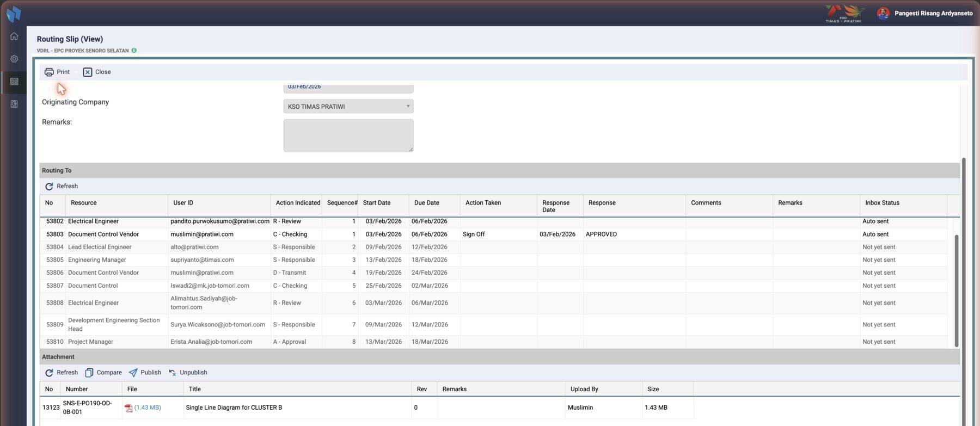Click the app logo at top left

pos(14,14)
